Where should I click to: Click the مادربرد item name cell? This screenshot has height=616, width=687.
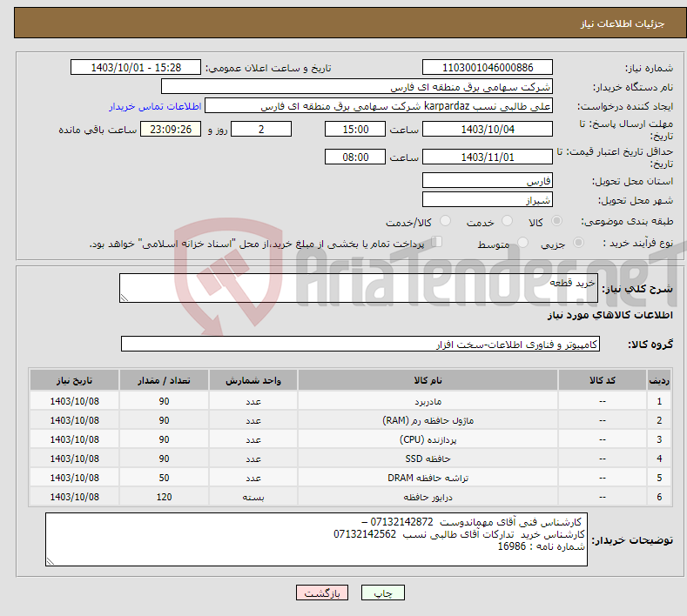[428, 401]
